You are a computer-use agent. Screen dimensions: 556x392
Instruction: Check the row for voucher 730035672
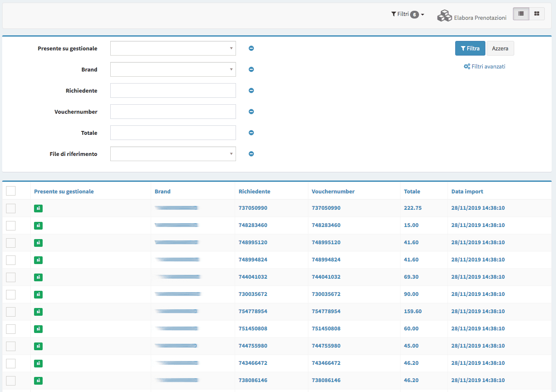(x=11, y=294)
